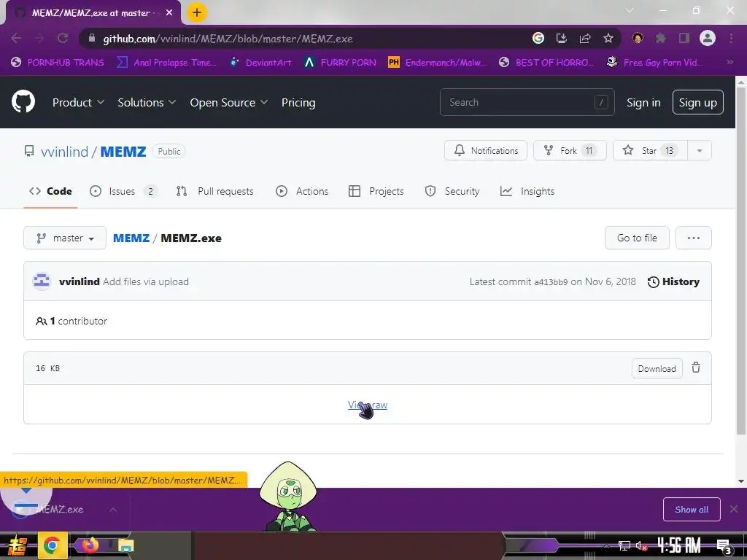
Task: Open the vvinlind owner link
Action: pyautogui.click(x=64, y=152)
